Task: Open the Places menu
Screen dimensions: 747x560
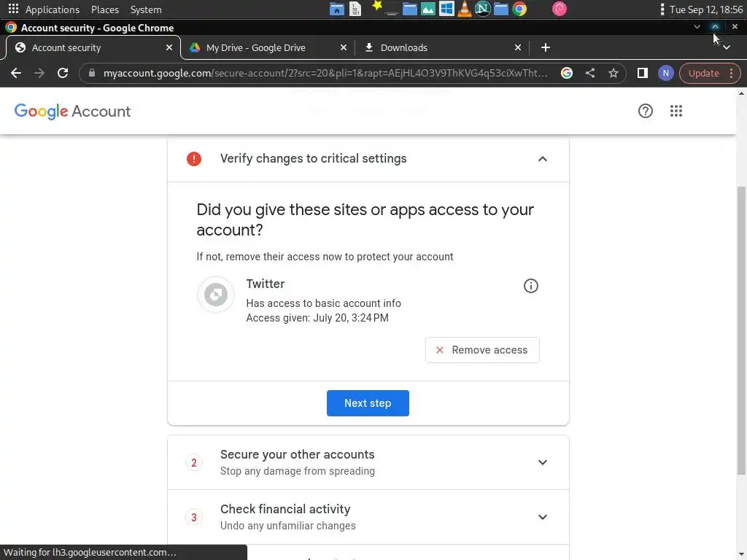Action: [105, 9]
